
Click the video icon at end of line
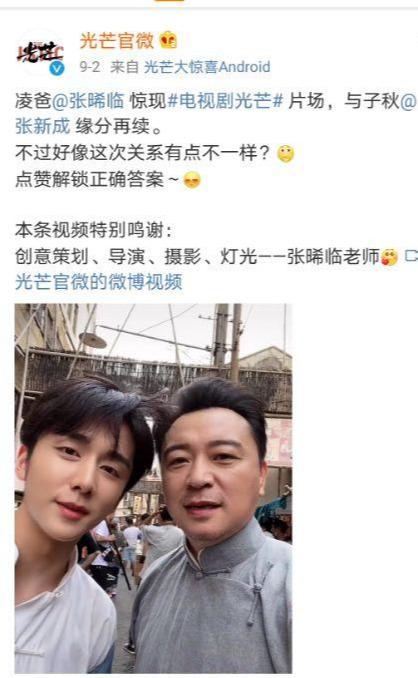(411, 256)
